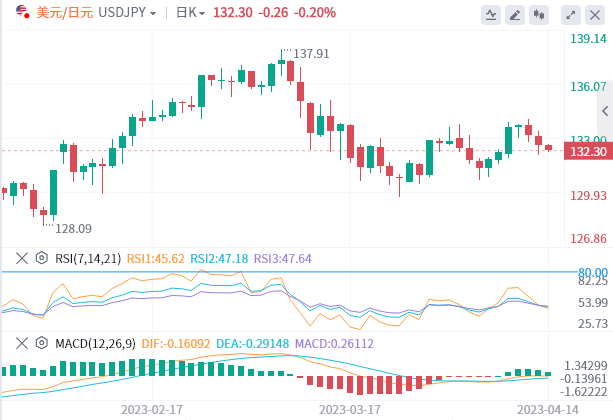Image resolution: width=613 pixels, height=420 pixels.
Task: Click the 2023-03-17 date marker
Action: pyautogui.click(x=350, y=409)
